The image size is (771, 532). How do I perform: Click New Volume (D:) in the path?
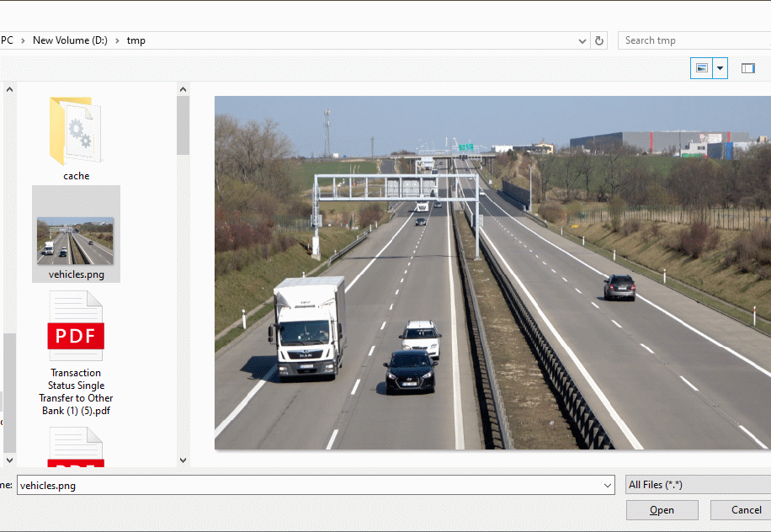point(71,40)
